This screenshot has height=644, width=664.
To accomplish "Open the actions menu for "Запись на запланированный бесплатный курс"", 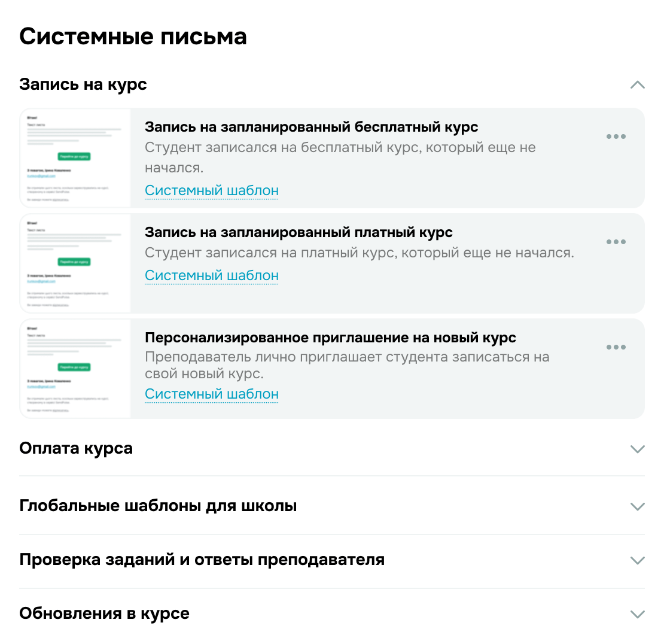I will tap(616, 136).
